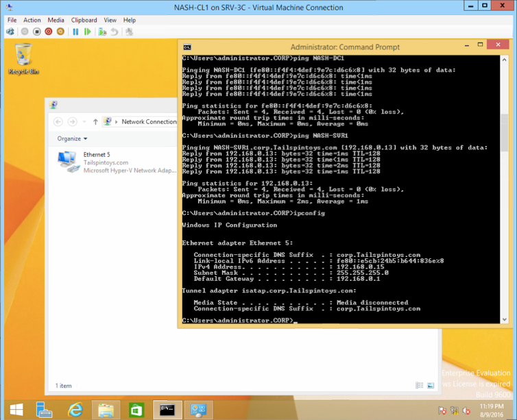Click the ping NASH-SVR1 command line
Screen dimensions: 517x420
[265, 136]
